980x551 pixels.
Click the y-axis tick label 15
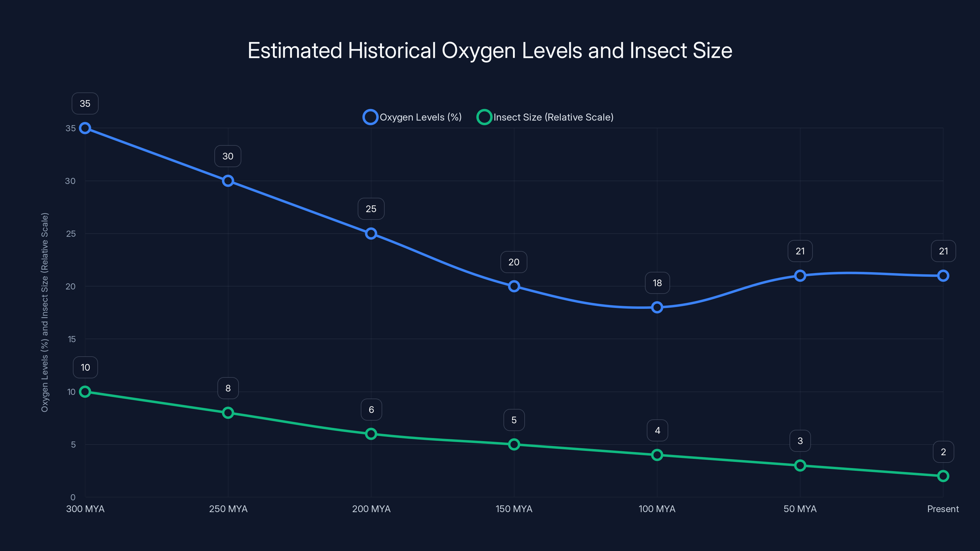coord(72,339)
